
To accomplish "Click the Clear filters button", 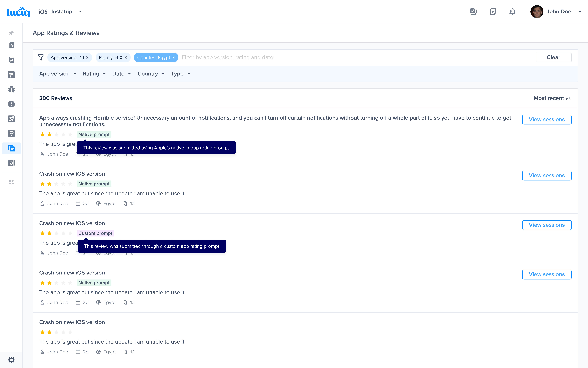I will click(x=553, y=57).
